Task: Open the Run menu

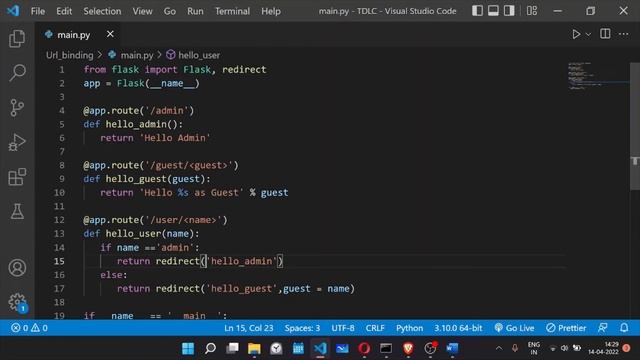Action: (195, 11)
